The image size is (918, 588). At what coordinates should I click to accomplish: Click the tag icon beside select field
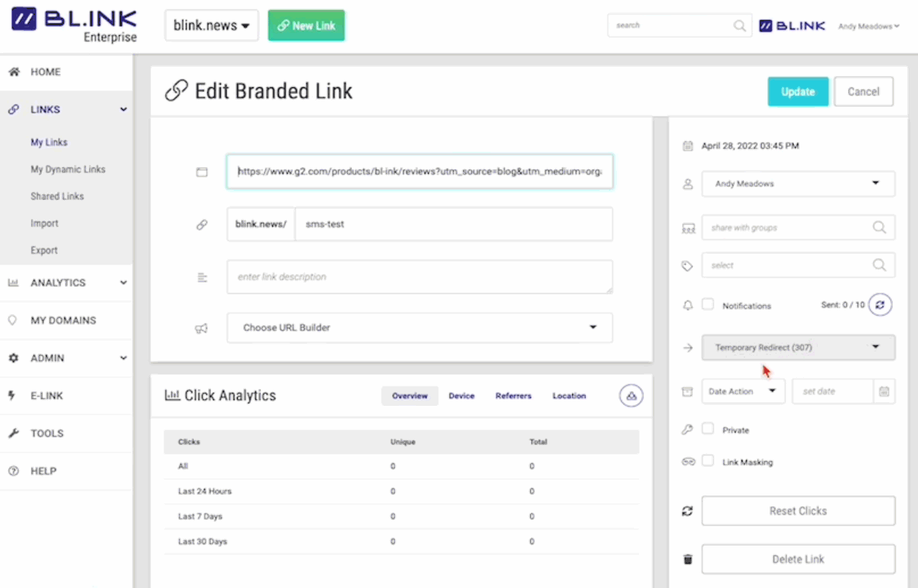click(687, 266)
